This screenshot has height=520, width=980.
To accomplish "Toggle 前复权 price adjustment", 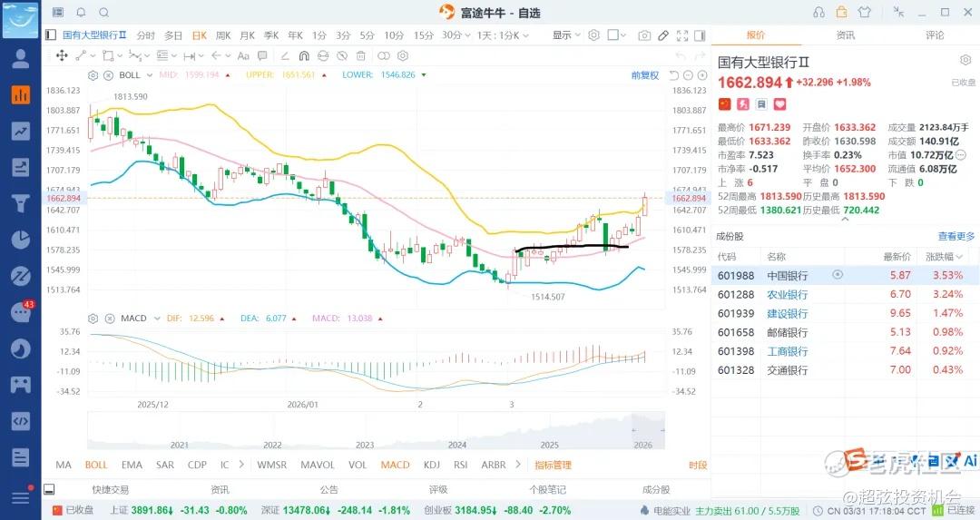I will 645,75.
